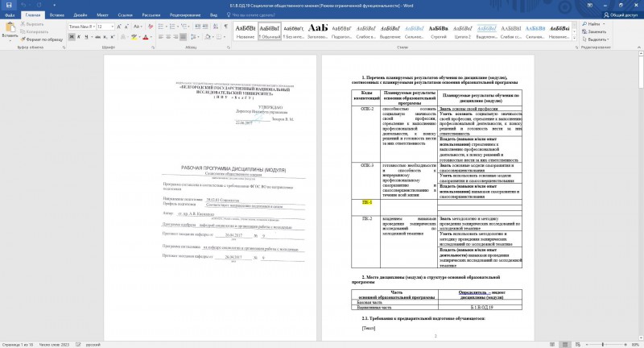Switch to Print Layout view in status bar

point(565,345)
